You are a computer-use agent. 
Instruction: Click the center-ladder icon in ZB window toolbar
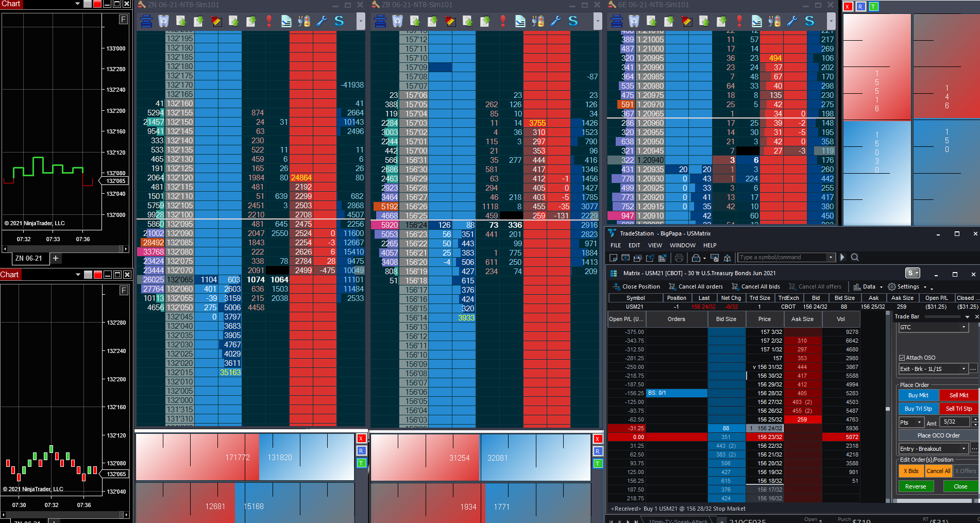click(380, 21)
